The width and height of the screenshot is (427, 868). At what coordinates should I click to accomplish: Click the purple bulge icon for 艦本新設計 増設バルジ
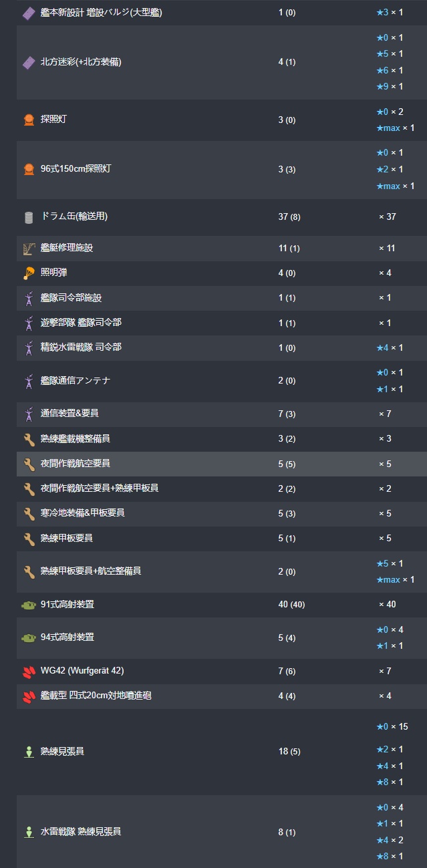(28, 13)
